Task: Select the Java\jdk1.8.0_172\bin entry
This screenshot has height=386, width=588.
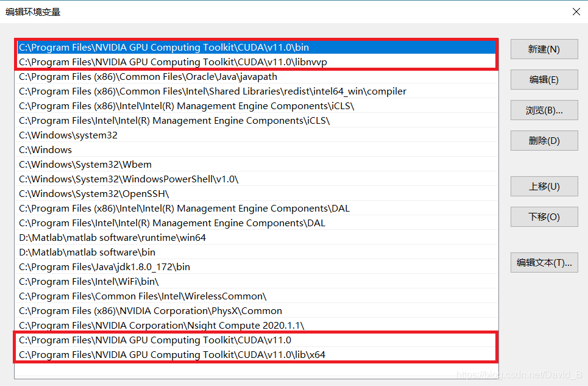Action: (257, 266)
